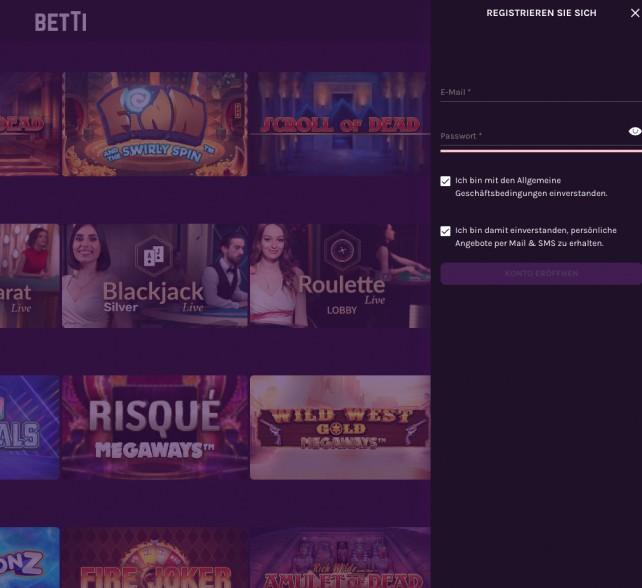The image size is (642, 588).
Task: Click the roulette wheel hexagon icon
Action: (342, 251)
